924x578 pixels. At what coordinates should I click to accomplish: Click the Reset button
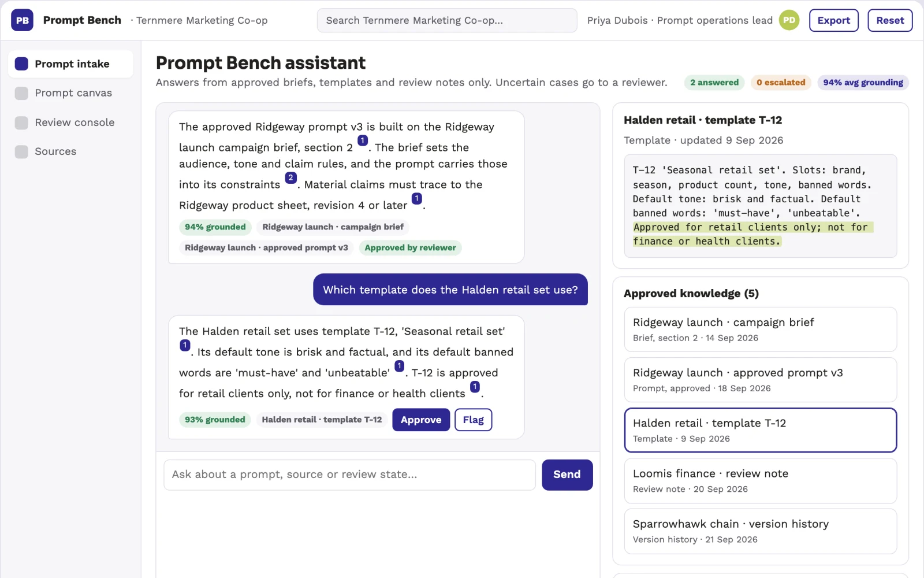pyautogui.click(x=890, y=20)
